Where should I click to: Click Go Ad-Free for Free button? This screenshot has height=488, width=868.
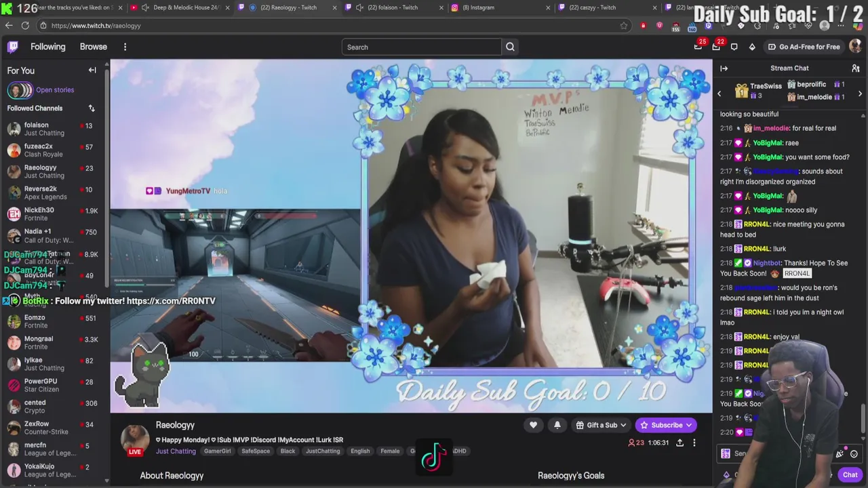click(x=804, y=47)
